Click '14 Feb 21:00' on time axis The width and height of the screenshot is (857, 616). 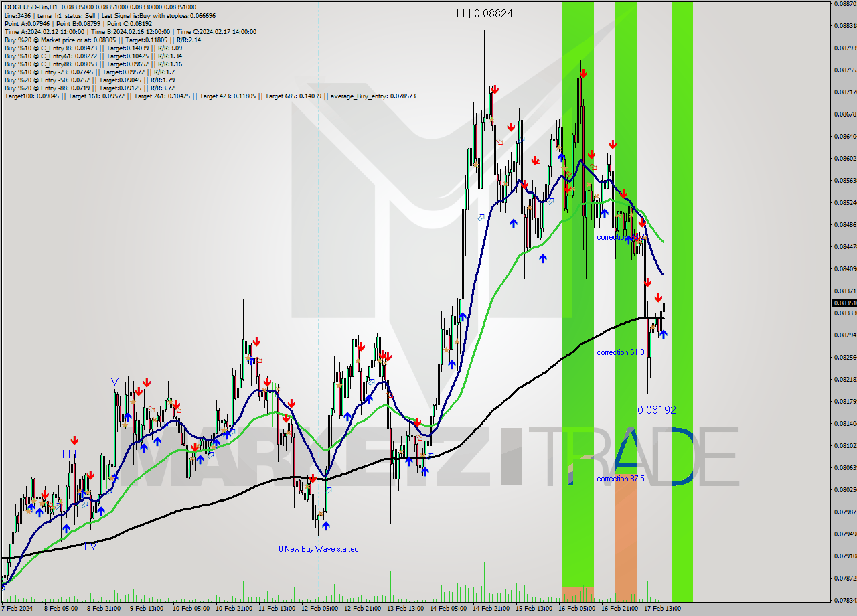click(x=491, y=609)
